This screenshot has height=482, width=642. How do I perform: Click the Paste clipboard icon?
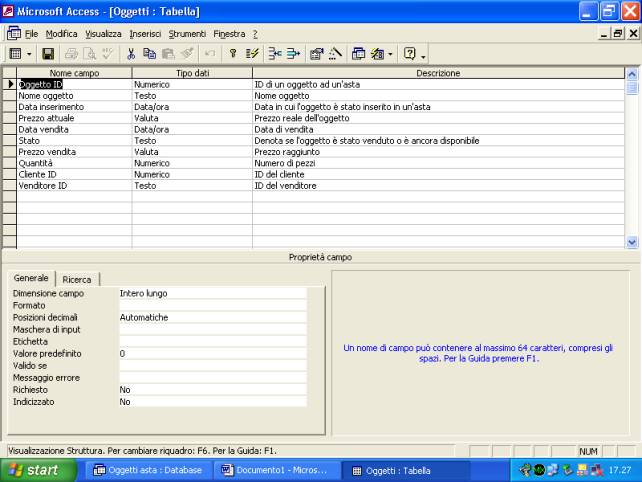(168, 54)
